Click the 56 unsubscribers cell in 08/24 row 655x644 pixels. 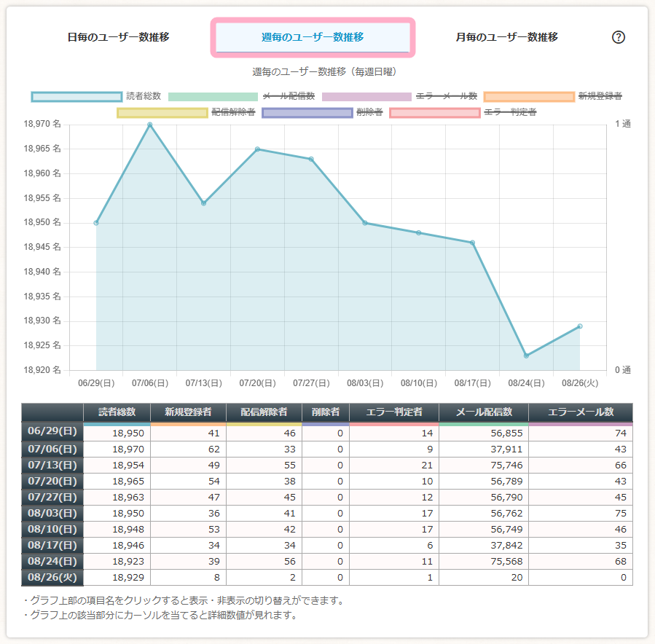point(264,561)
